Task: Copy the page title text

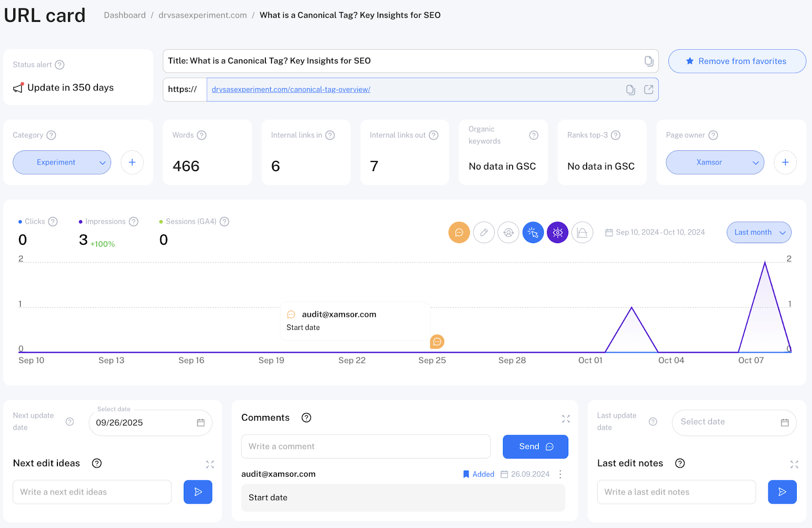Action: (649, 61)
